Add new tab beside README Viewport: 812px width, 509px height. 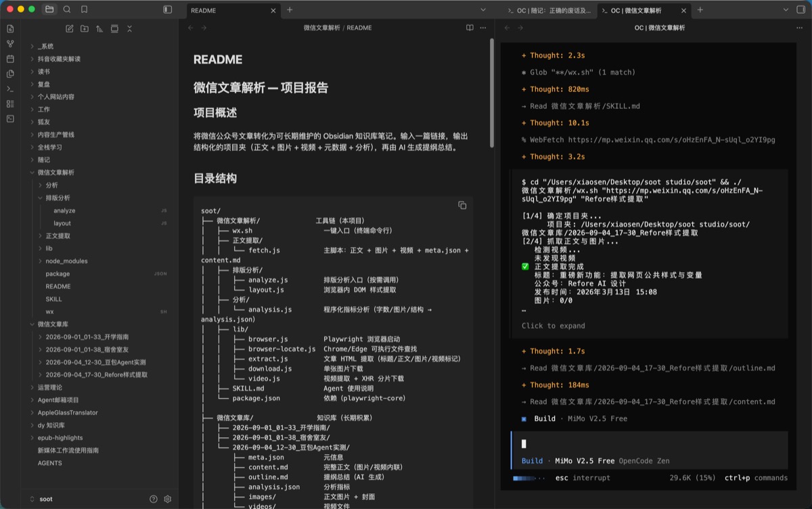290,9
